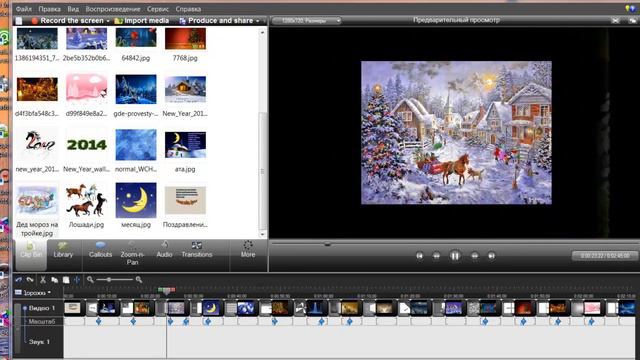Open the Вид menu
This screenshot has height=360, width=640.
pos(73,9)
